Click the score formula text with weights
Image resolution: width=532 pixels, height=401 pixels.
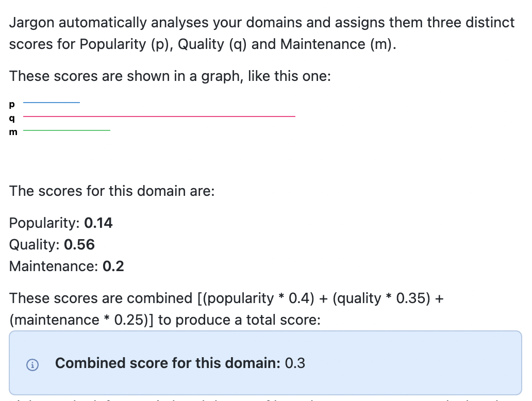[226, 309]
